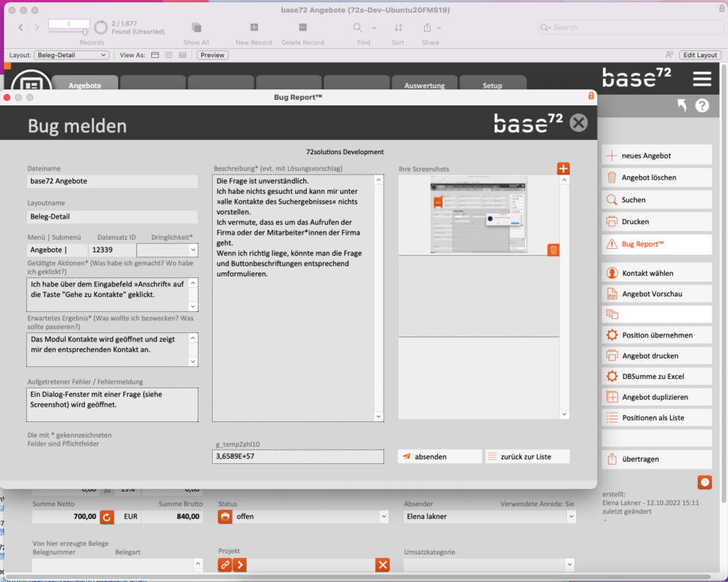
Task: Delete screenshot with the orange trash icon
Action: point(553,250)
